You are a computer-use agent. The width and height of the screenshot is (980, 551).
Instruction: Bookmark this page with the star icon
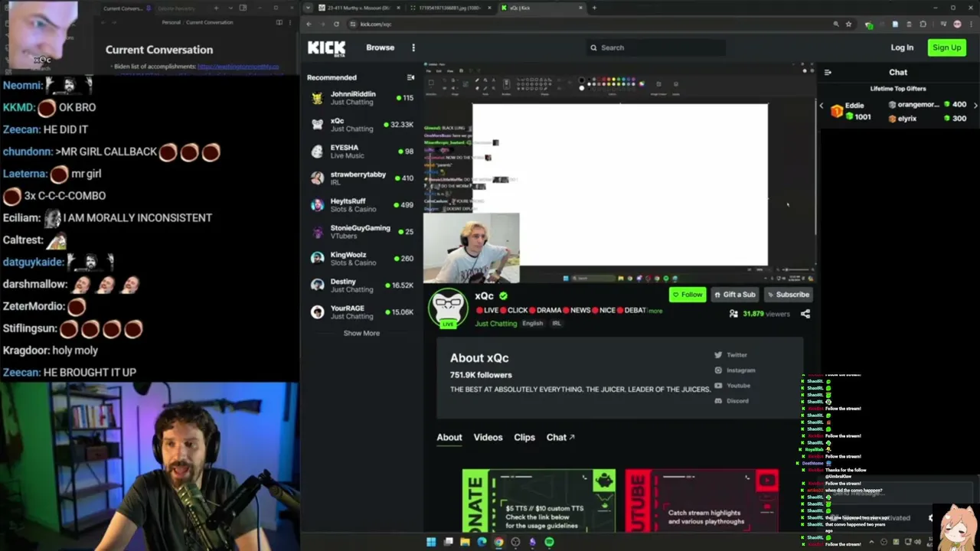pyautogui.click(x=848, y=24)
